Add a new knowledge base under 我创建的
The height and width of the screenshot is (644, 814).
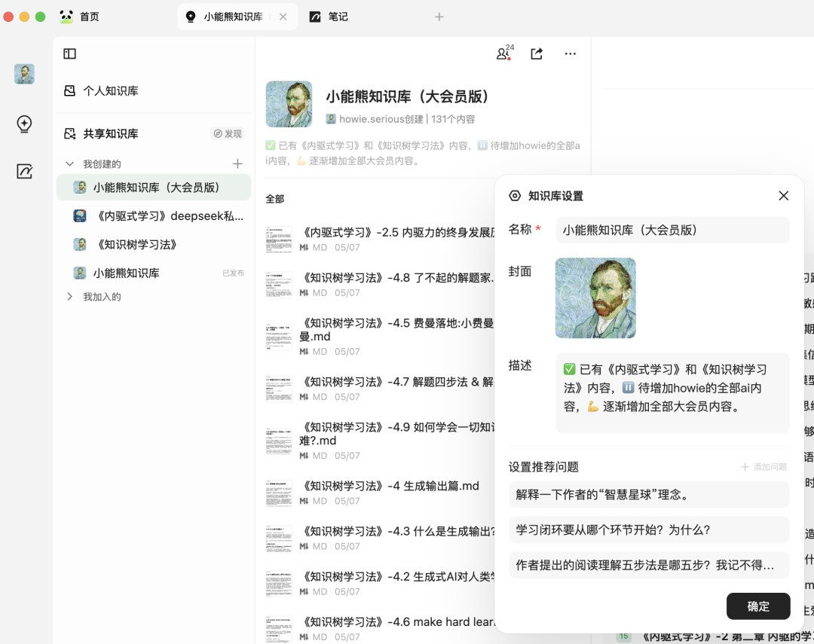pyautogui.click(x=237, y=164)
